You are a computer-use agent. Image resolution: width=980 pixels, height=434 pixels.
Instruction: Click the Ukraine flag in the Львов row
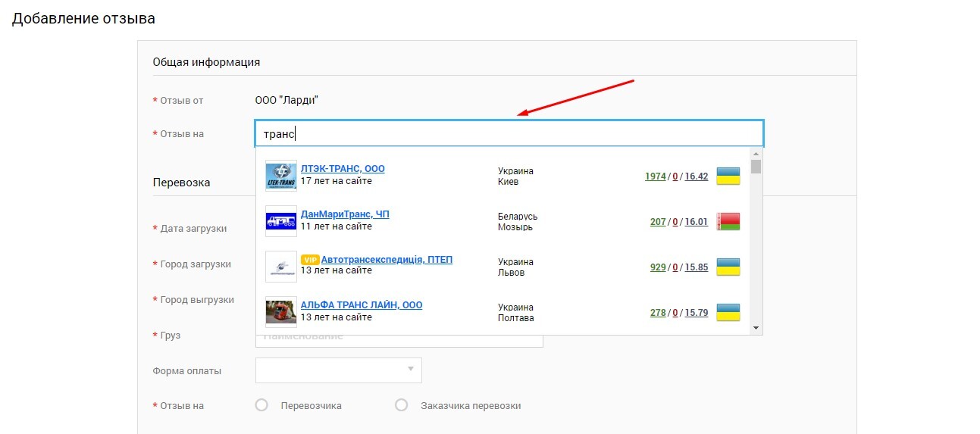pyautogui.click(x=728, y=267)
